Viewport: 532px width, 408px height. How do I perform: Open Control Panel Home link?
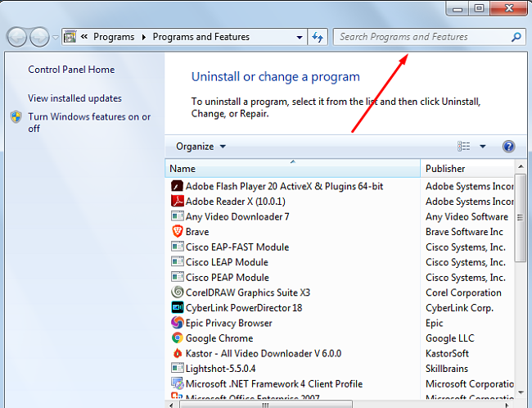click(71, 70)
